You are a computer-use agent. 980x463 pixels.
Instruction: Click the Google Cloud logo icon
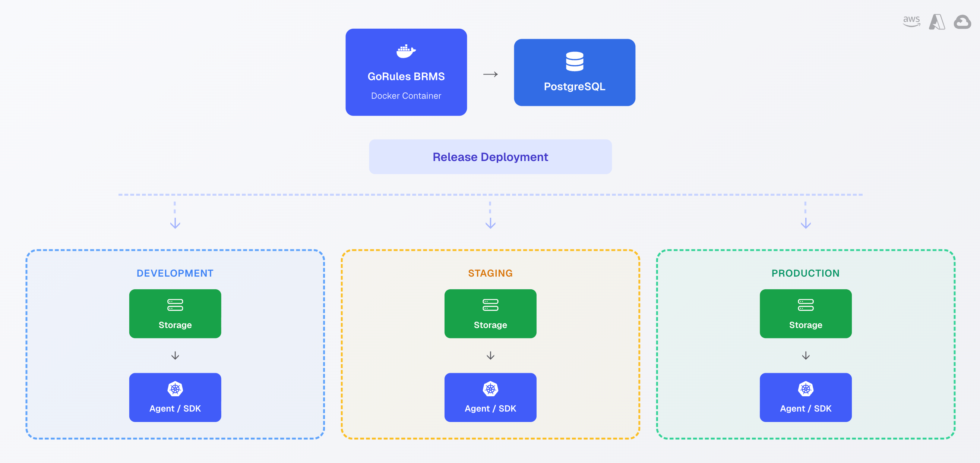coord(962,22)
